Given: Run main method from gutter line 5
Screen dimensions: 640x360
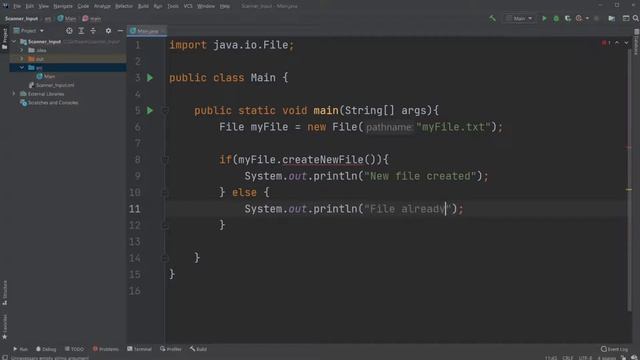Looking at the screenshot, I should 150,110.
